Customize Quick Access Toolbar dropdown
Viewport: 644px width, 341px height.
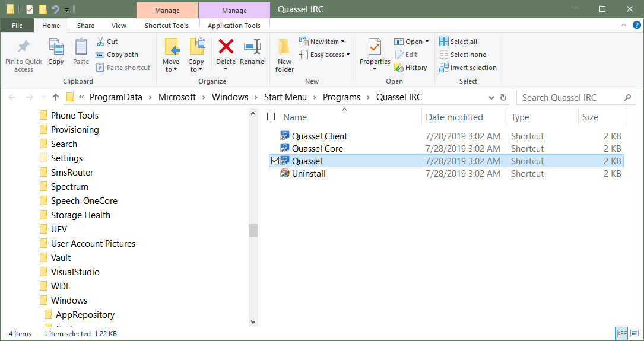pos(66,9)
